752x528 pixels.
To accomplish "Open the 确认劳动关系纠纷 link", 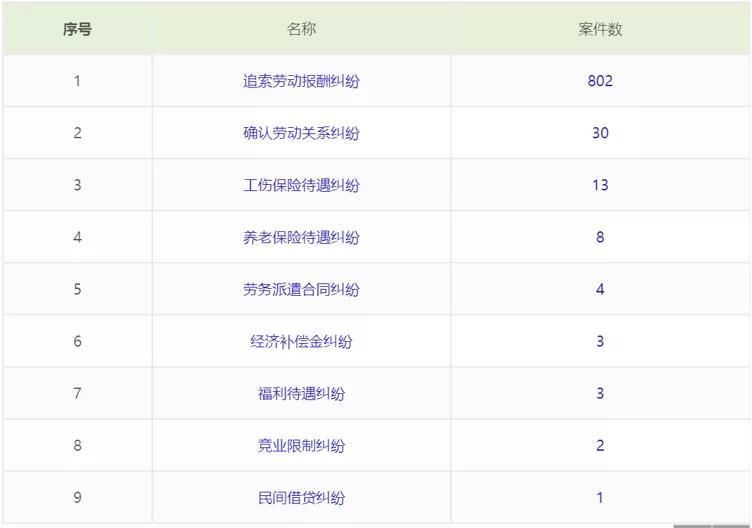I will point(301,133).
